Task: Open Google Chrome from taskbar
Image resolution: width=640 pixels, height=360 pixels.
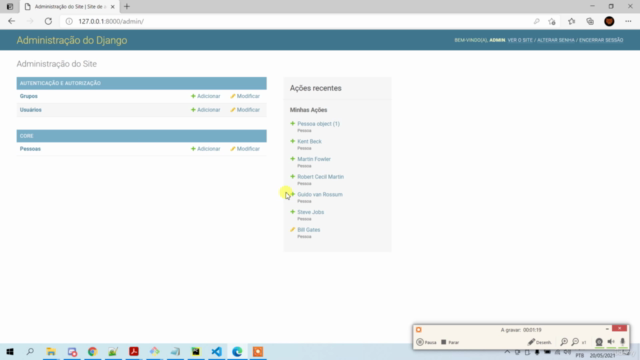Action: 92,351
